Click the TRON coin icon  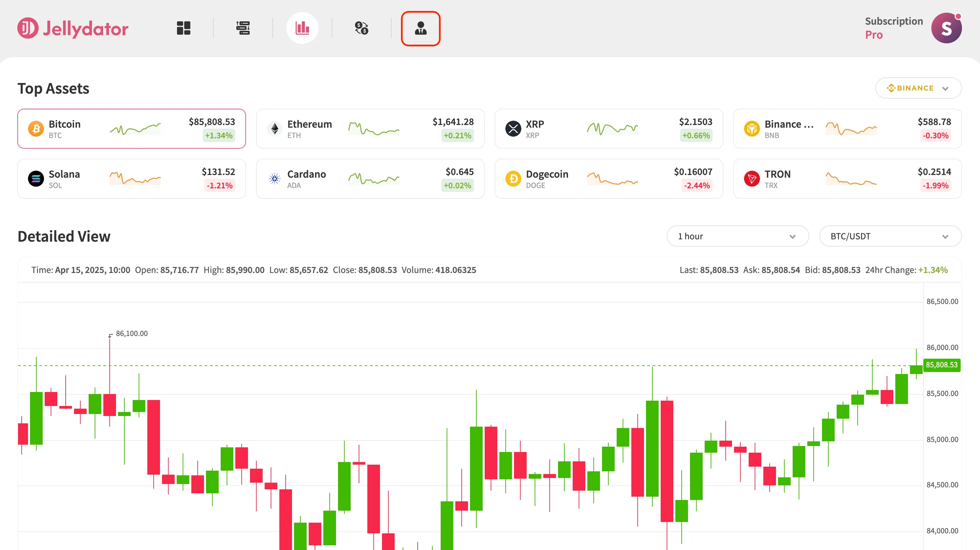pyautogui.click(x=752, y=179)
